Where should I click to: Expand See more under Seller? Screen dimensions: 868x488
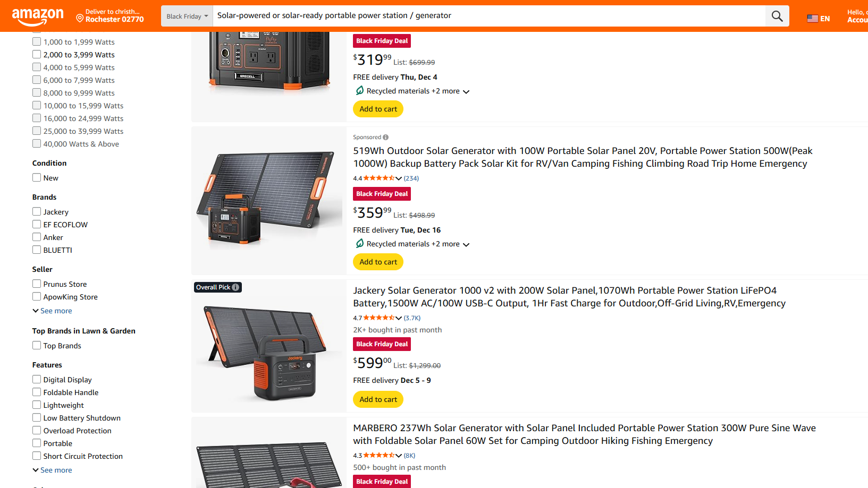pos(53,311)
